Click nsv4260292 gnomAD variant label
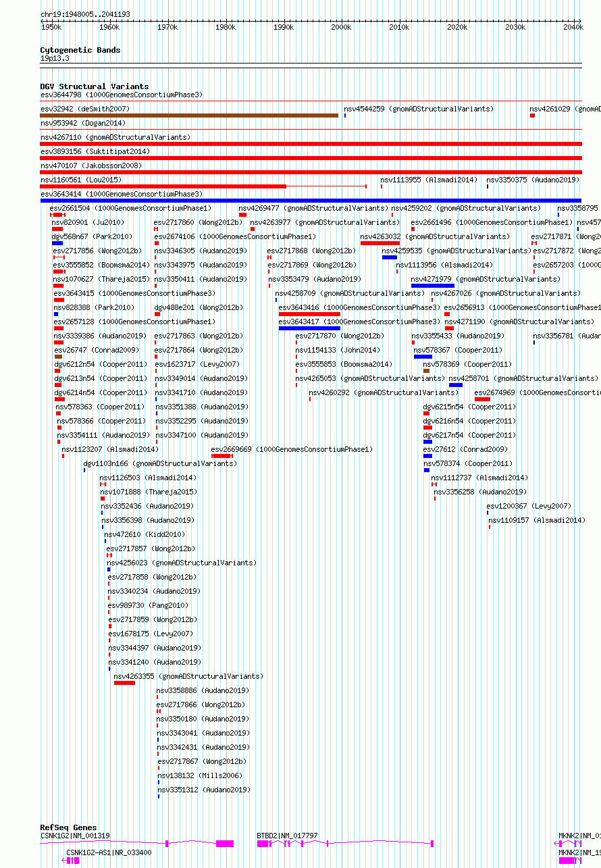 384,392
